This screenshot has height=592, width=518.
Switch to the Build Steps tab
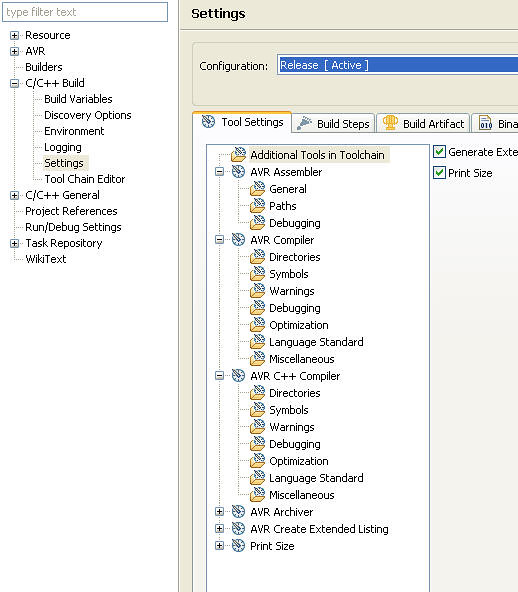(334, 123)
